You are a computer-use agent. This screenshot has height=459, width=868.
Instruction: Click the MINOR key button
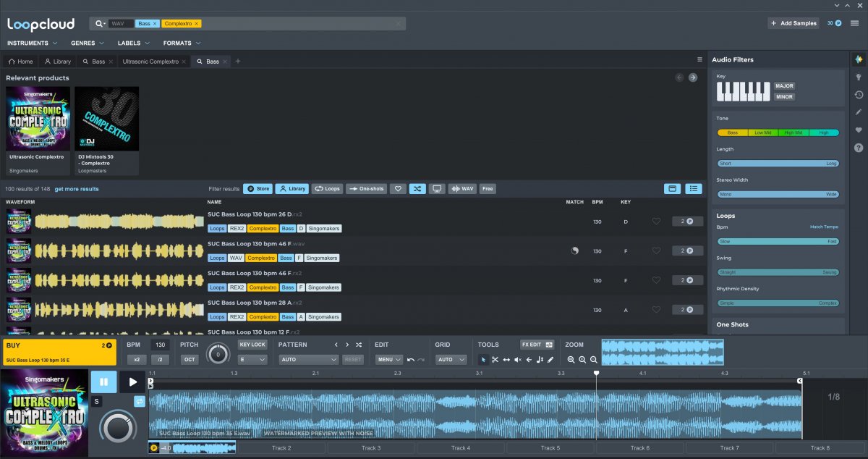[784, 97]
